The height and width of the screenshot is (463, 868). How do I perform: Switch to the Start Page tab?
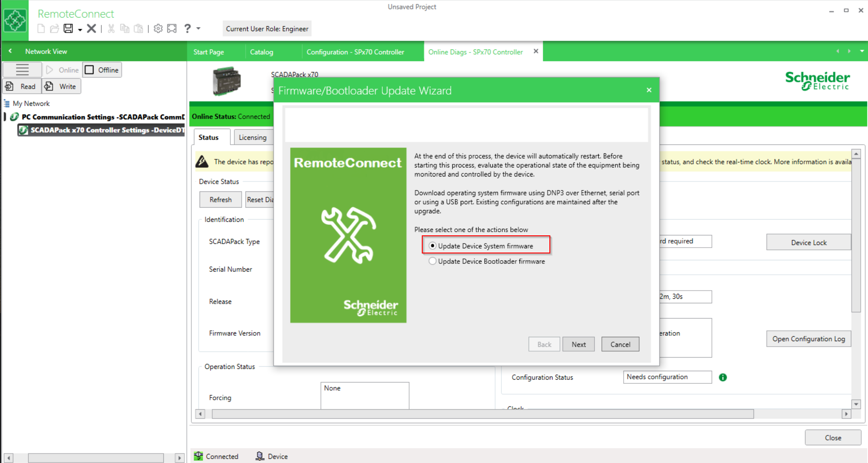[209, 52]
